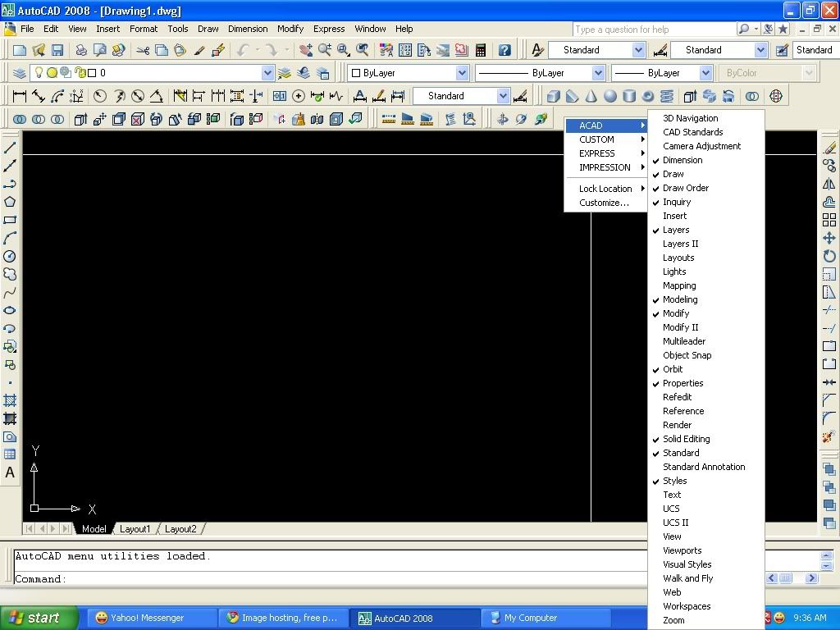The width and height of the screenshot is (840, 630).
Task: Expand the EXPRESS submenu
Action: click(606, 153)
